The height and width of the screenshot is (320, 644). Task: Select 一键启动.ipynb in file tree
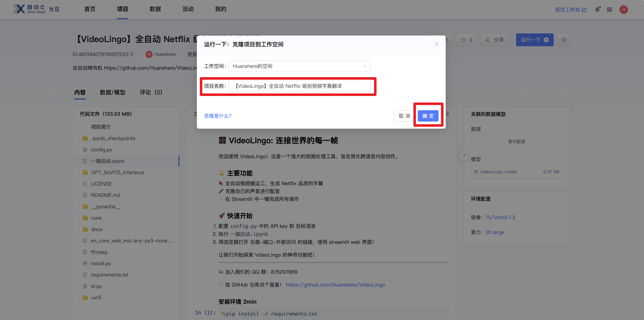point(126,161)
